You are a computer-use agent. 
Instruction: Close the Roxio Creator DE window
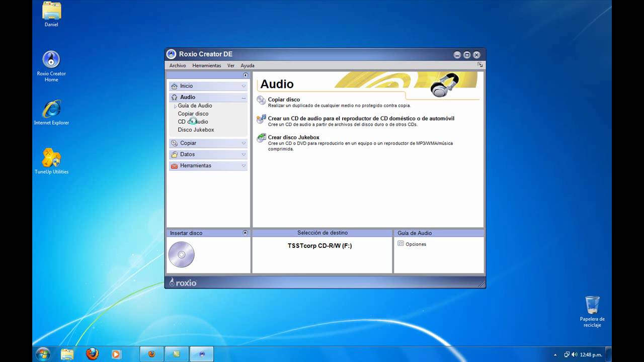pos(476,55)
